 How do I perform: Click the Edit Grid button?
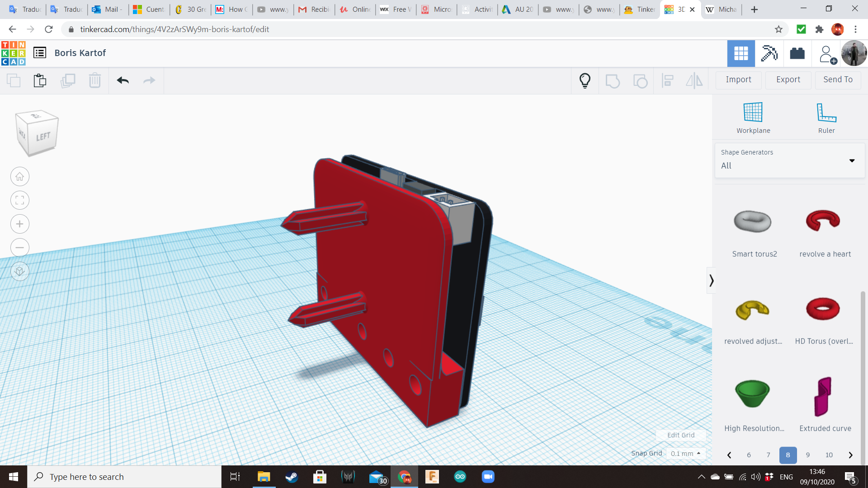[681, 435]
